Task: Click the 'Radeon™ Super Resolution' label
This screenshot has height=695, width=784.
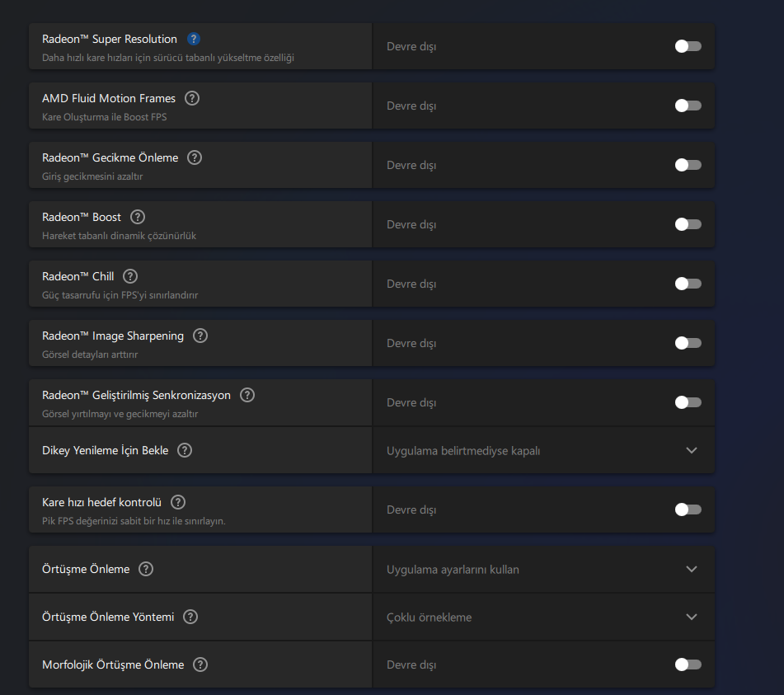Action: (110, 39)
